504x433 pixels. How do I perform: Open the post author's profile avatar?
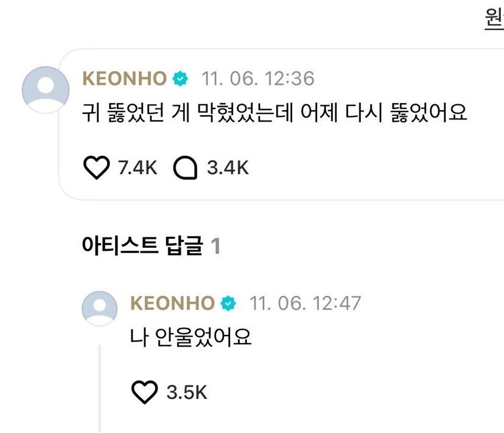tap(46, 90)
